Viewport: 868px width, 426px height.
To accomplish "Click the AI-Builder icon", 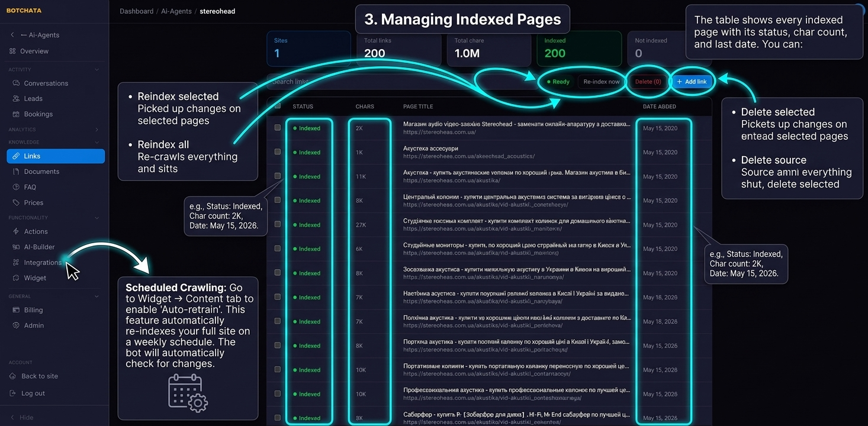I will point(17,247).
